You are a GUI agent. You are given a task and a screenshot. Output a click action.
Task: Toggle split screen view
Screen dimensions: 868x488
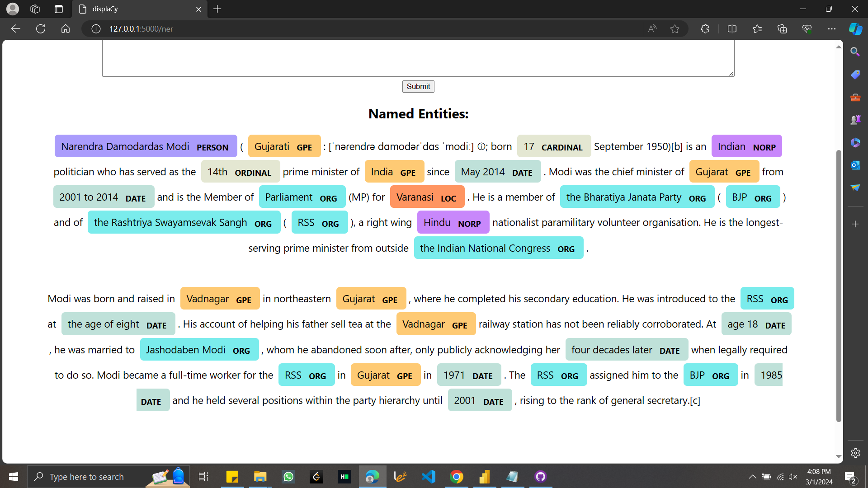732,28
